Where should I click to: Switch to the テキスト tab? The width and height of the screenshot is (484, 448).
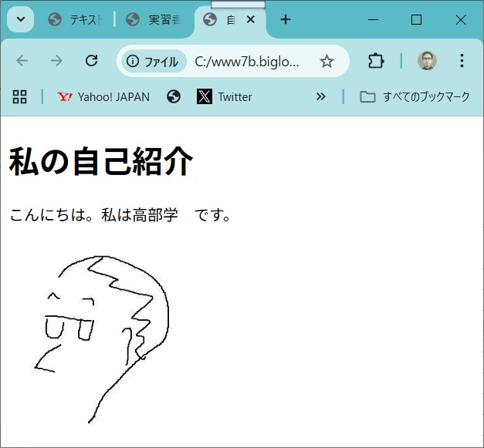[76, 20]
